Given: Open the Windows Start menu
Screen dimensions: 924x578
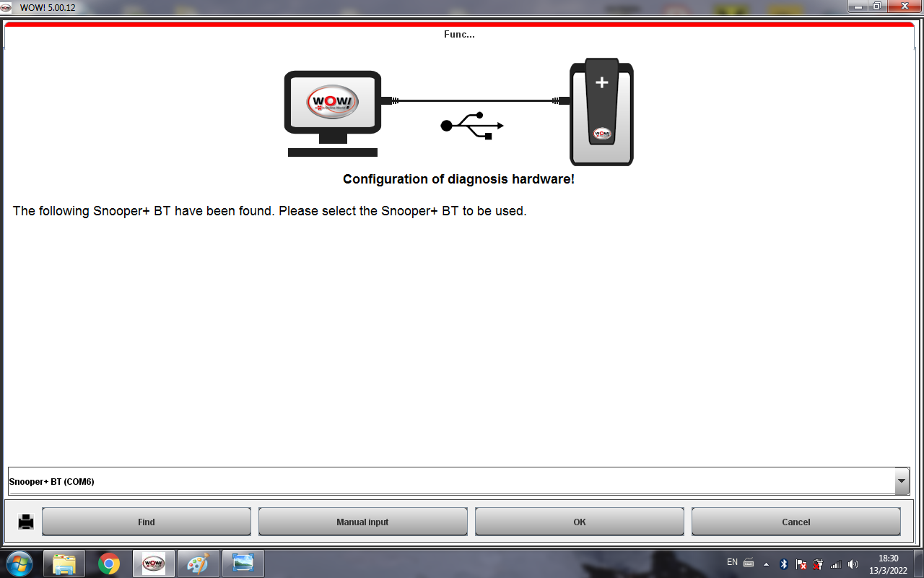Looking at the screenshot, I should pyautogui.click(x=19, y=564).
